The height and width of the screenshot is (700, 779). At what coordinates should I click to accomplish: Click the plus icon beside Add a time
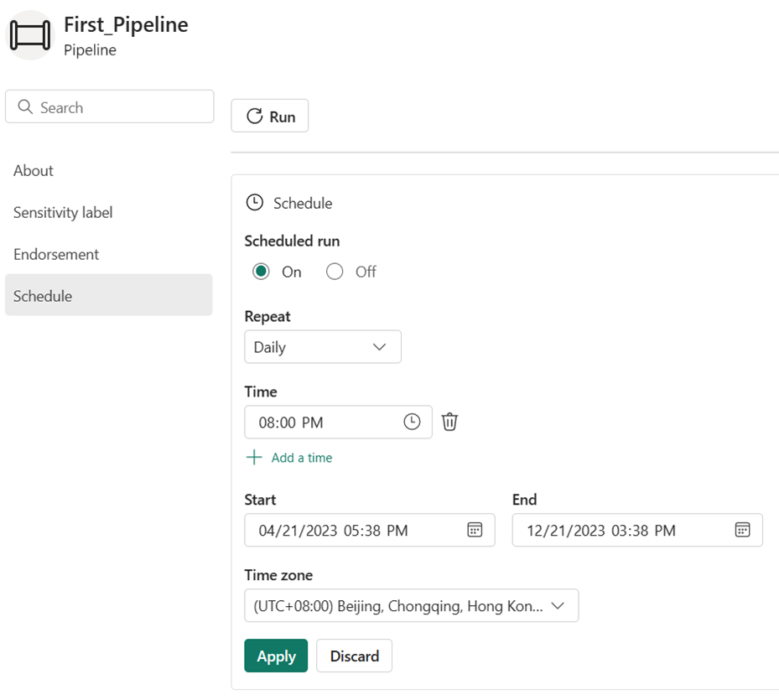point(253,457)
